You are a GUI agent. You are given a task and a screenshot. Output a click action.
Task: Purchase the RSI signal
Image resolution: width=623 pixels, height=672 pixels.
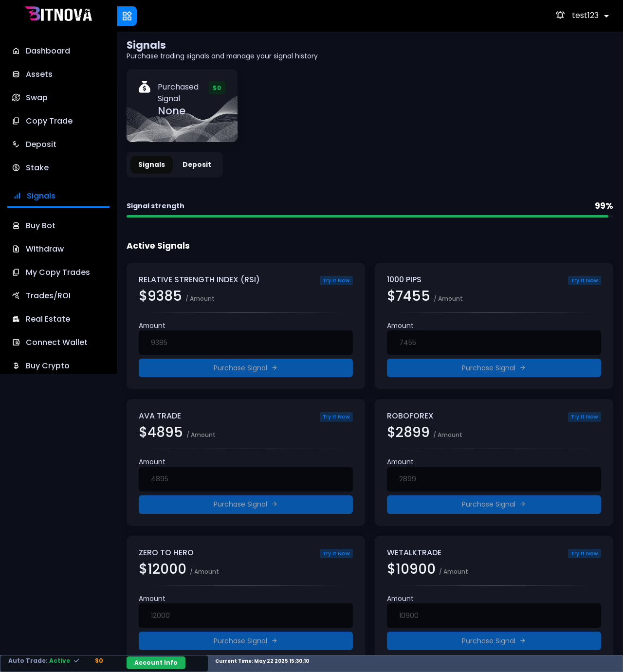pos(246,368)
